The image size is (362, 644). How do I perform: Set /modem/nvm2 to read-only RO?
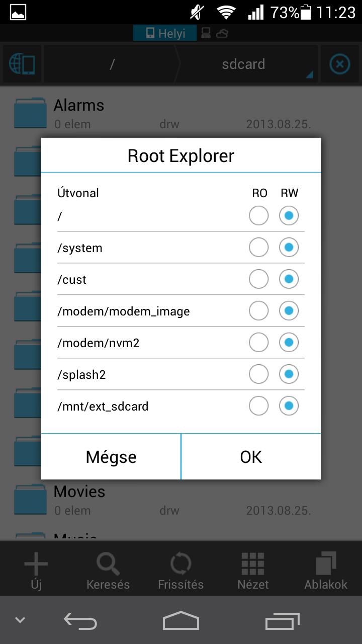click(258, 343)
